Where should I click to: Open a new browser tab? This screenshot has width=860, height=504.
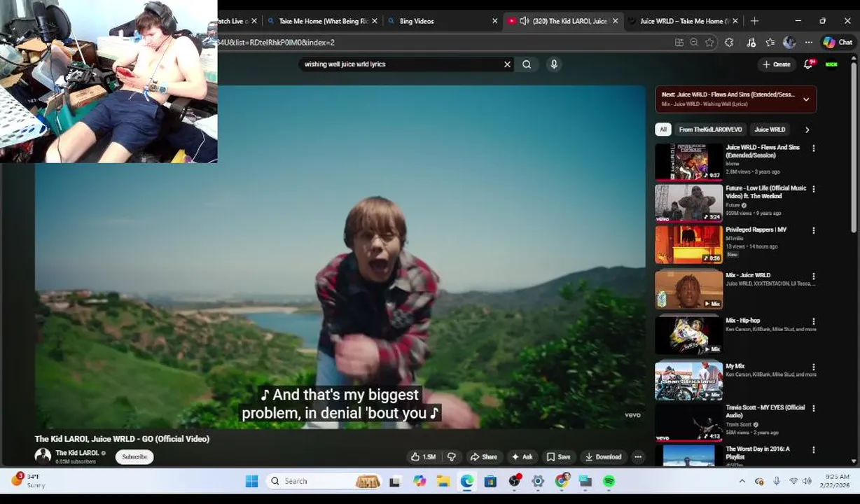point(754,21)
